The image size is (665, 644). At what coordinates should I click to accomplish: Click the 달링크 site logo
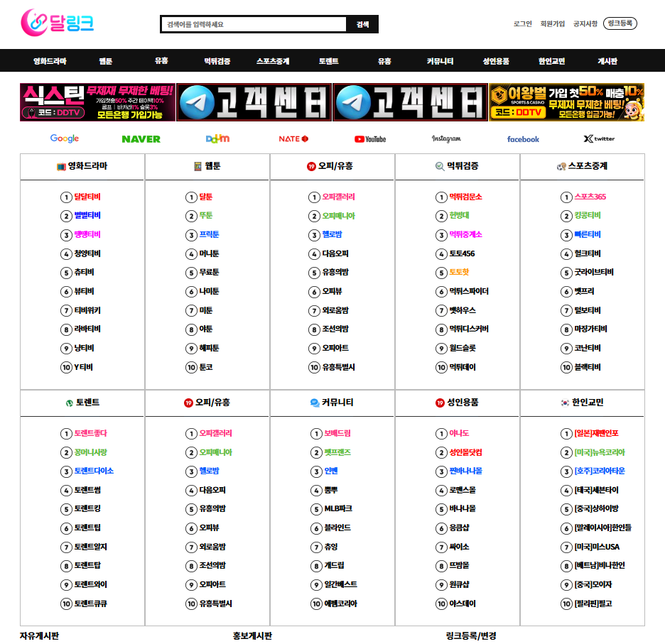58,23
